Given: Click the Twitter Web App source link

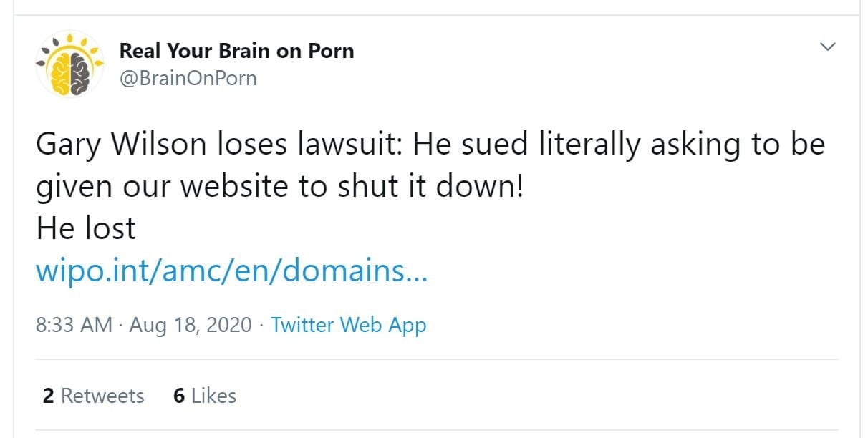Looking at the screenshot, I should 349,325.
